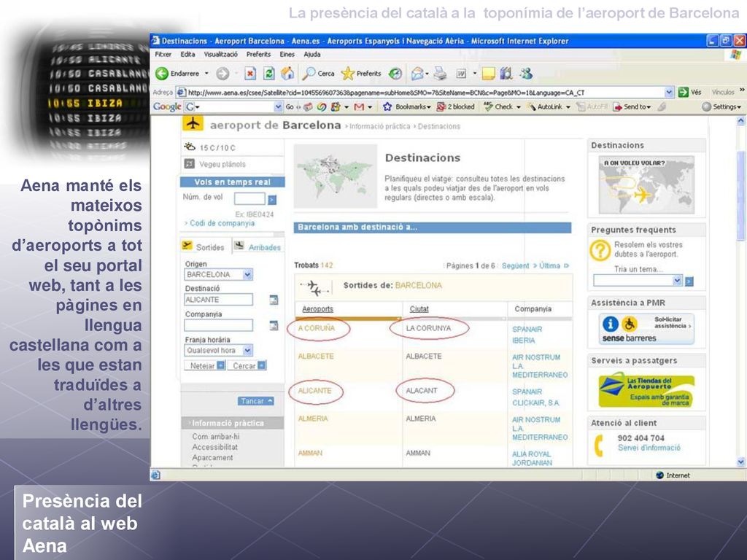This screenshot has width=747, height=560.
Task: Click the yellow question mark Preguntes icon
Action: pos(600,249)
